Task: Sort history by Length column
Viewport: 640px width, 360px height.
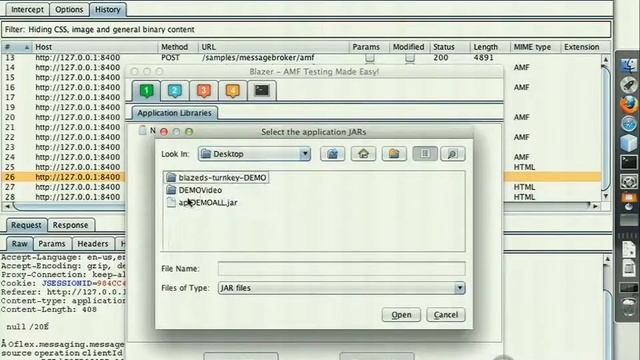Action: pyautogui.click(x=490, y=47)
